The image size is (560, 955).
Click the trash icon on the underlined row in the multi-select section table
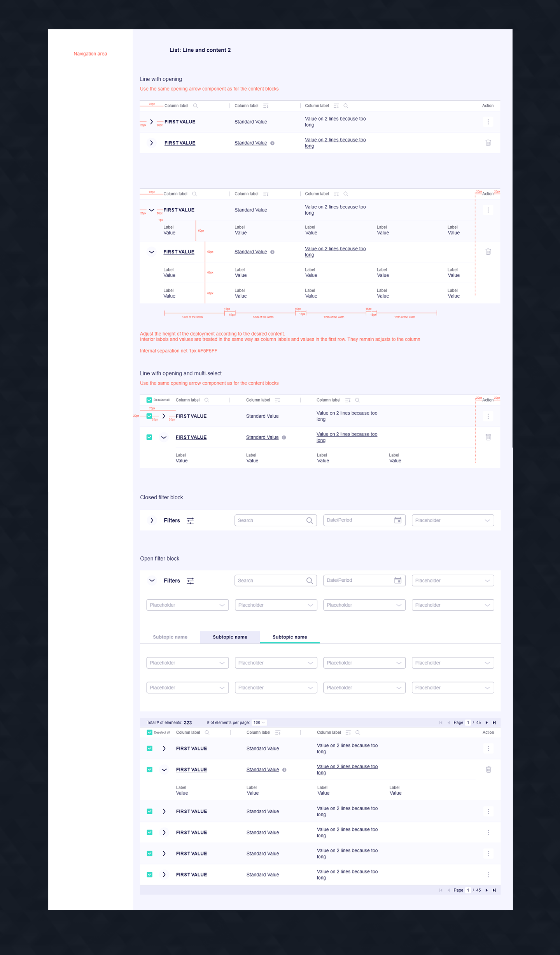pyautogui.click(x=488, y=437)
